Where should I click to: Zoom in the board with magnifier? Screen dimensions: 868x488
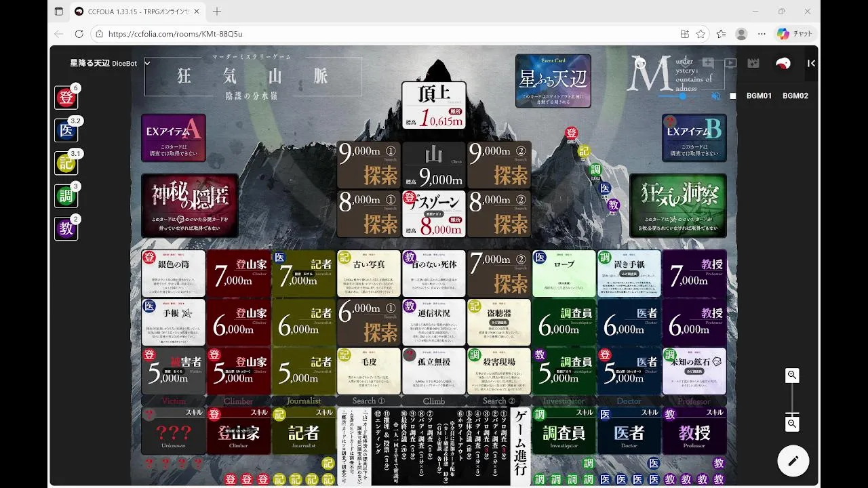791,375
